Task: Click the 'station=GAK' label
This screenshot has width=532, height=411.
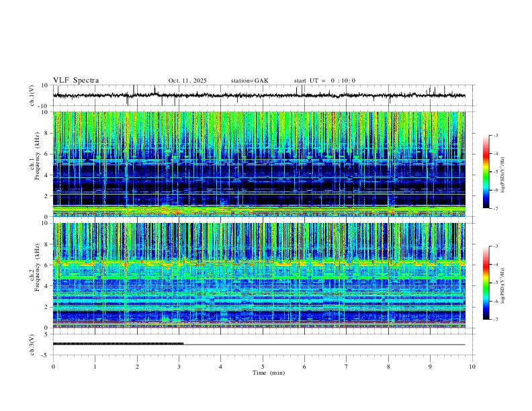Action: tap(249, 81)
